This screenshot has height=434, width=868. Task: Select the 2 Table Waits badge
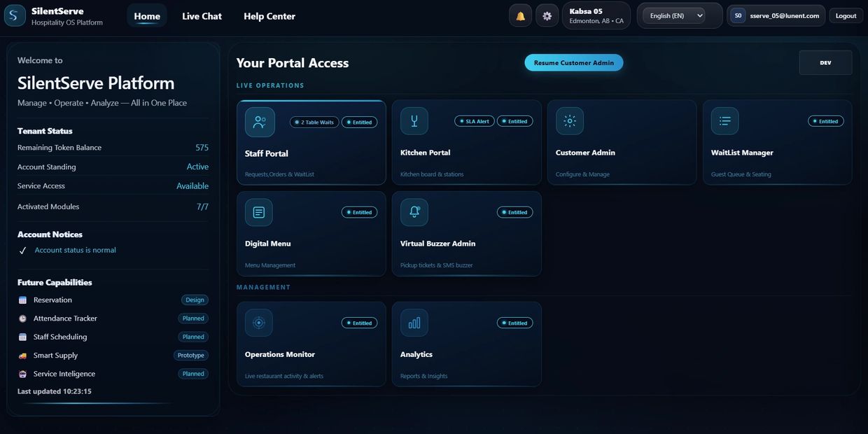tap(314, 121)
